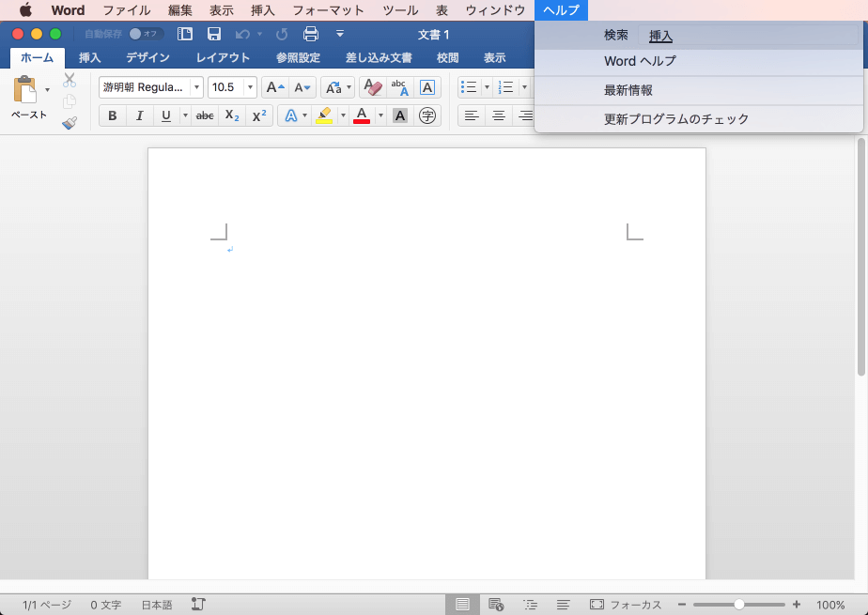Click the print icon in title bar

[x=311, y=35]
